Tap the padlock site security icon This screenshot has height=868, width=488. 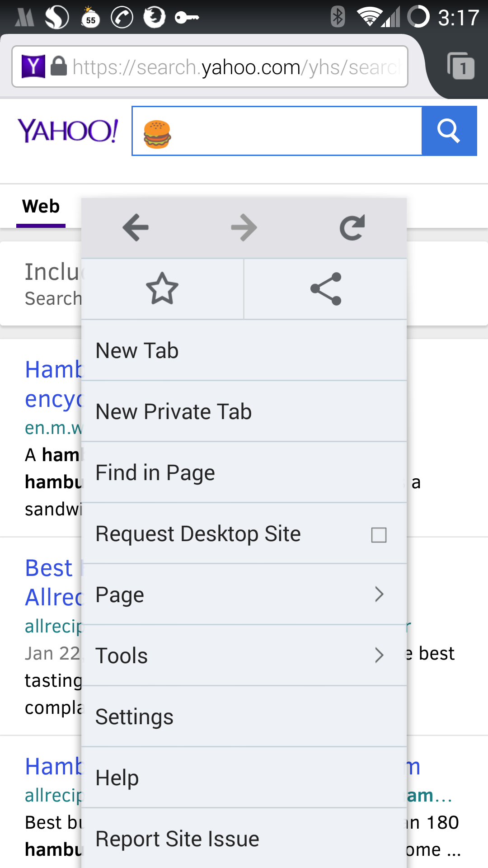click(x=59, y=66)
